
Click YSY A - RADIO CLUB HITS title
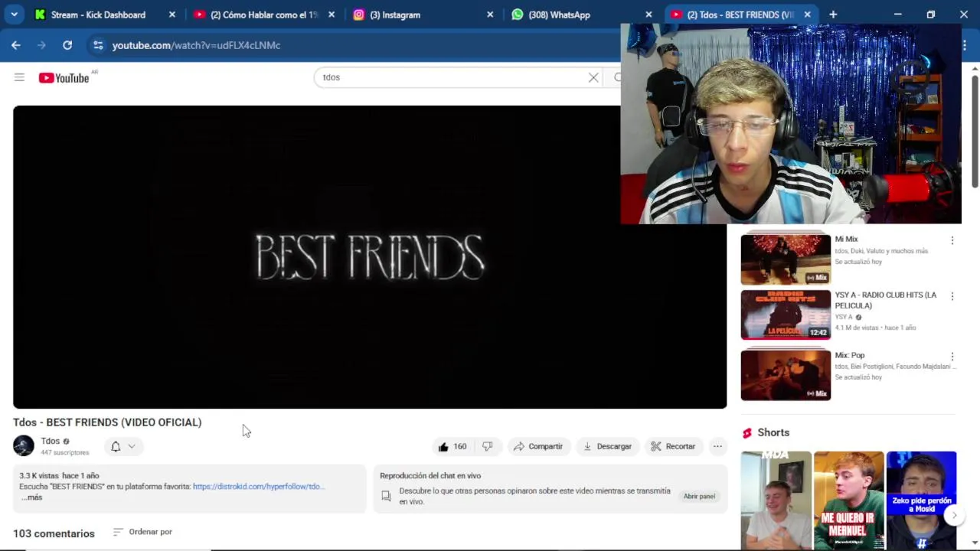coord(885,300)
